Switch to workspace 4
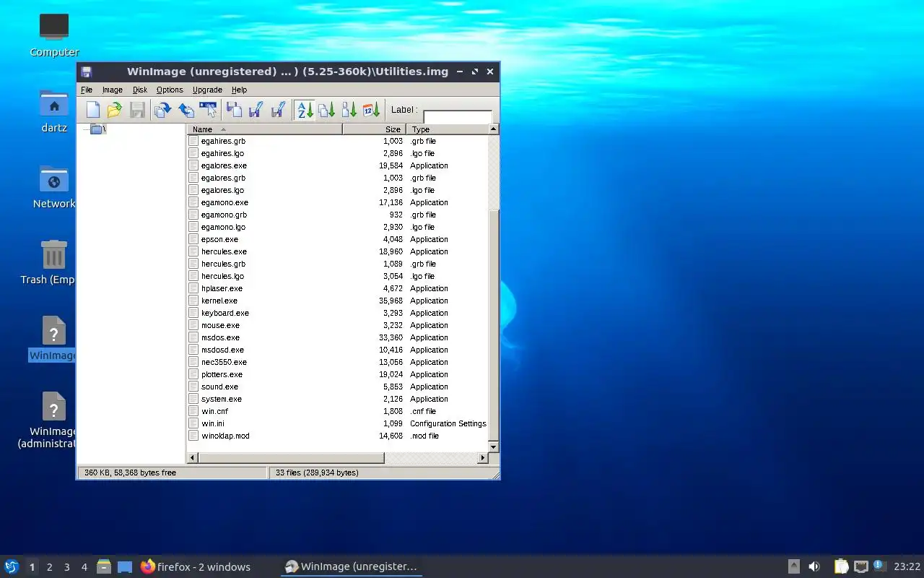The image size is (924, 578). [x=84, y=567]
